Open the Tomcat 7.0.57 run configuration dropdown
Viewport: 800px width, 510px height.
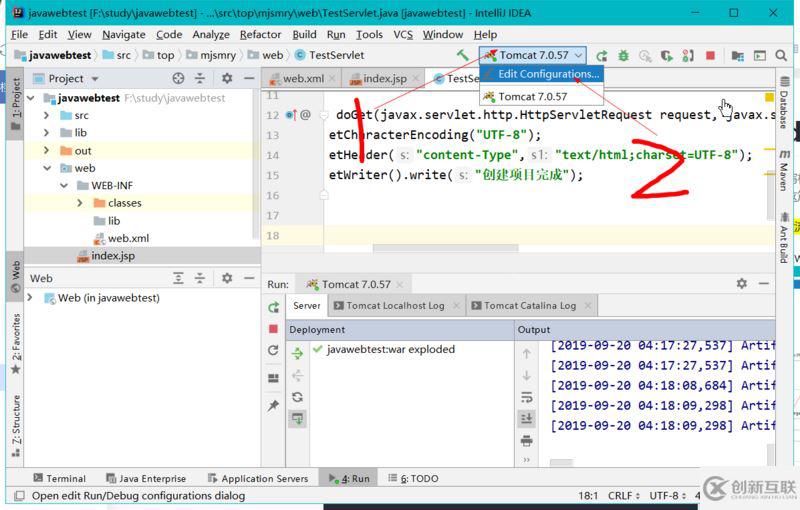click(x=532, y=56)
